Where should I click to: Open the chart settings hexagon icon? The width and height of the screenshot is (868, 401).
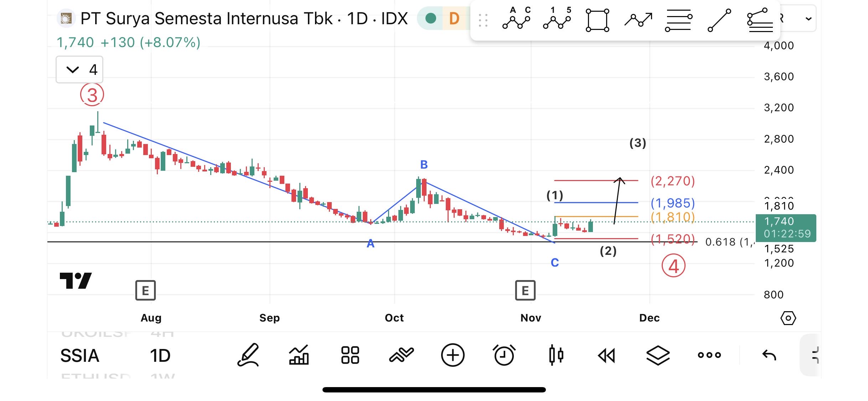[x=788, y=318]
